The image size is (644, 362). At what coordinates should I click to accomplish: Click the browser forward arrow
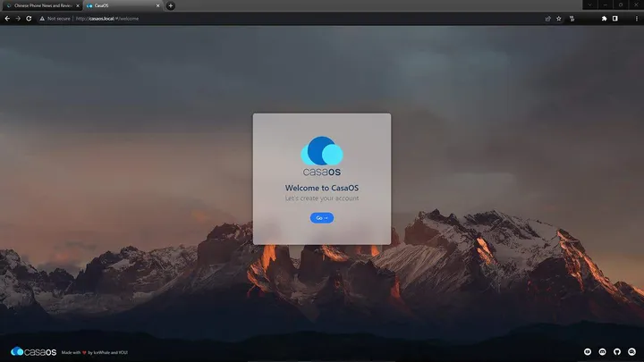pos(18,18)
